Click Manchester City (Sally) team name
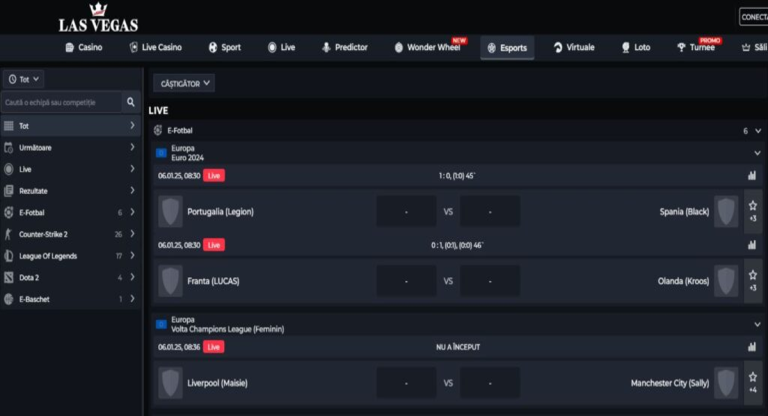This screenshot has height=416, width=768. click(670, 383)
